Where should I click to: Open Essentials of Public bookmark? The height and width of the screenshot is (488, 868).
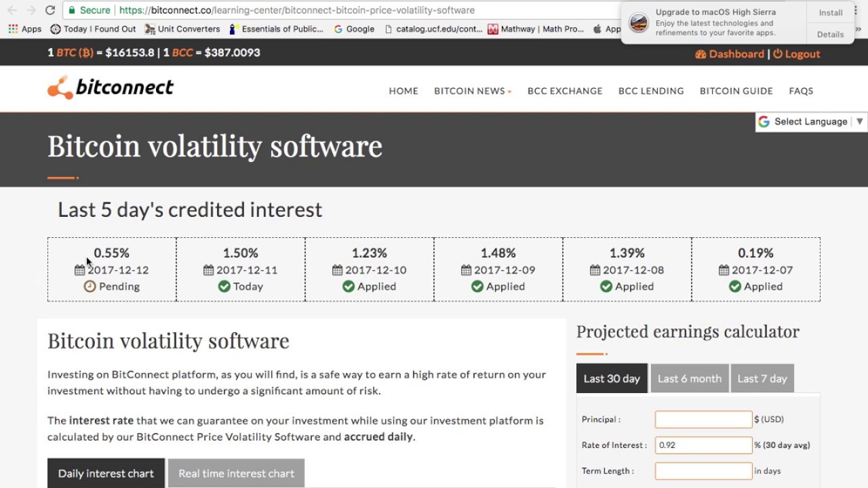click(x=277, y=29)
